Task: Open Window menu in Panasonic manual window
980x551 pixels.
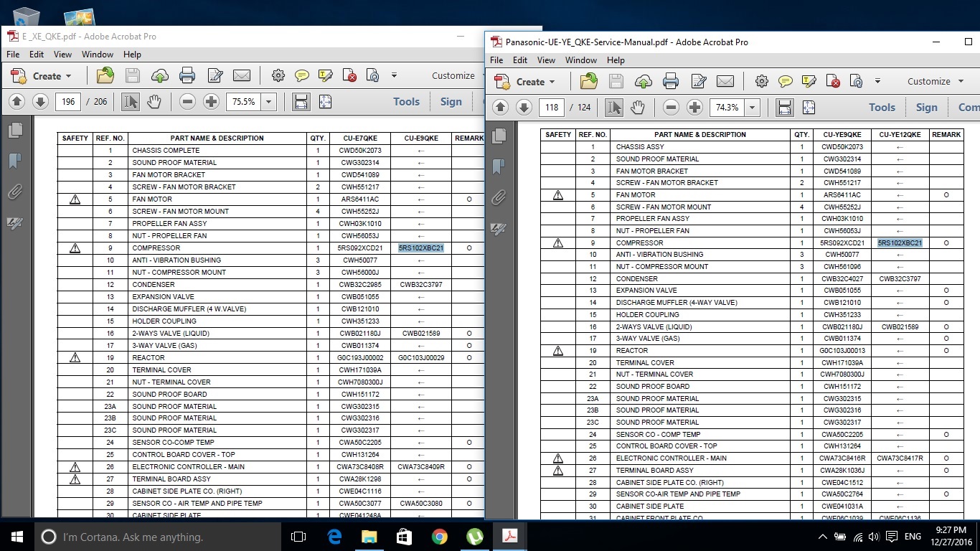Action: (581, 60)
